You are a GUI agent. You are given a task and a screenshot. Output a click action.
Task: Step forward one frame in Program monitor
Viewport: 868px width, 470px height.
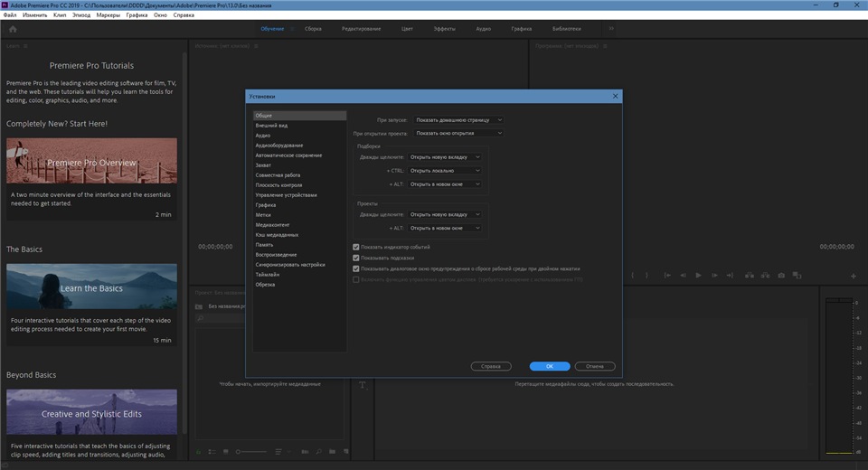[x=714, y=275]
